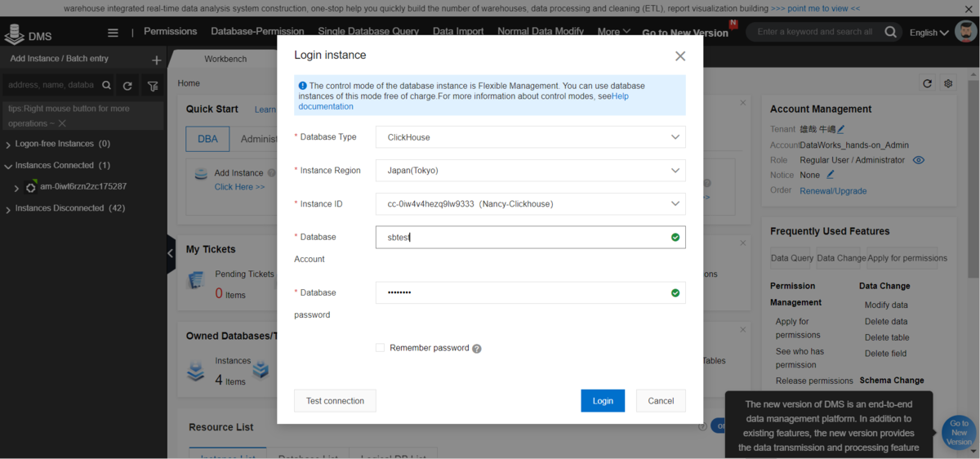Click the instance search magnifier icon
Screen dimensions: 980x459
tap(106, 86)
